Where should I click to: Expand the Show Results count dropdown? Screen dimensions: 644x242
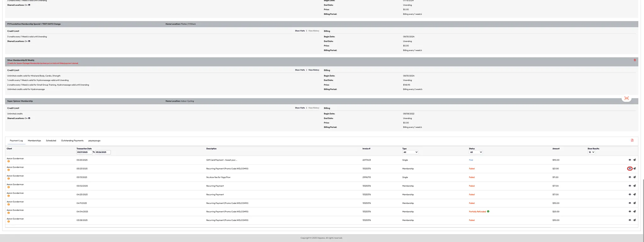pos(591,152)
